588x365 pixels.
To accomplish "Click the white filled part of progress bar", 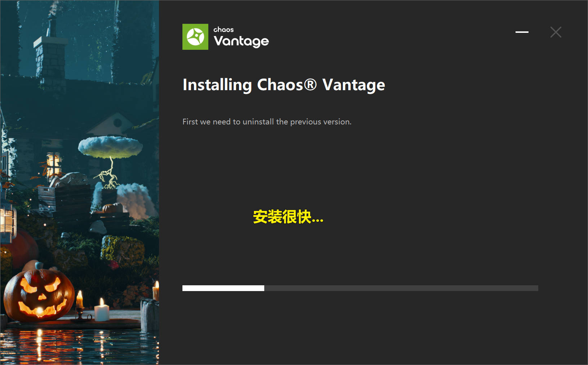I will pos(223,288).
